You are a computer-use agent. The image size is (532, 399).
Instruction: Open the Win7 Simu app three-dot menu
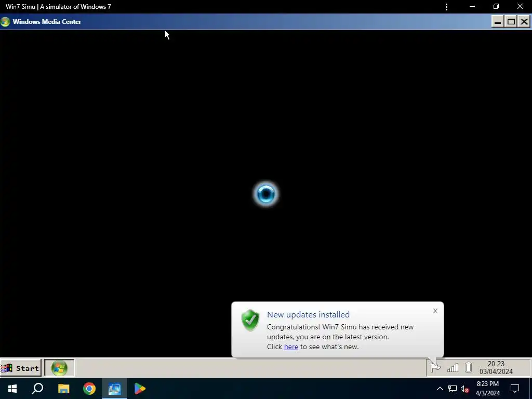click(446, 7)
